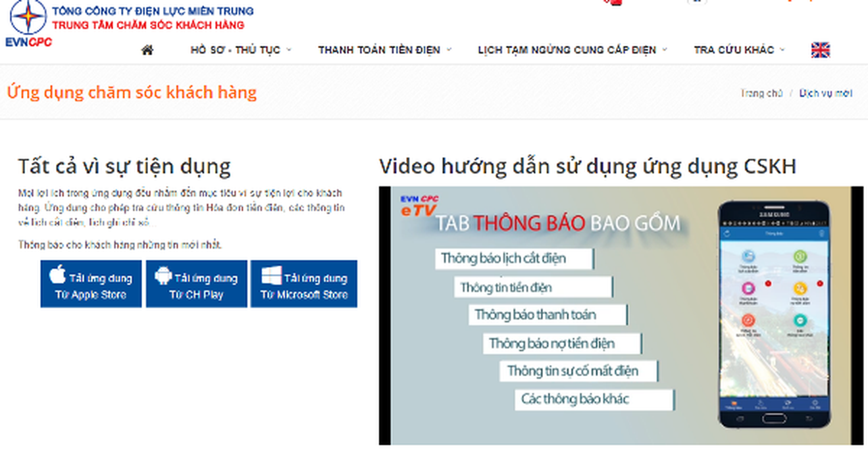Click the Dịch vụ mới breadcrumb link
The image size is (868, 474).
pyautogui.click(x=825, y=93)
